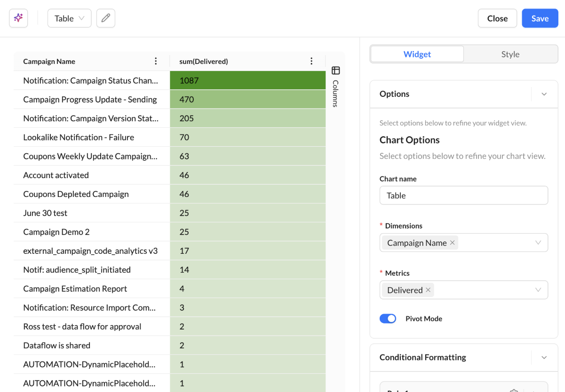Open the Campaign Name column menu dots
This screenshot has width=565, height=392.
coord(156,61)
